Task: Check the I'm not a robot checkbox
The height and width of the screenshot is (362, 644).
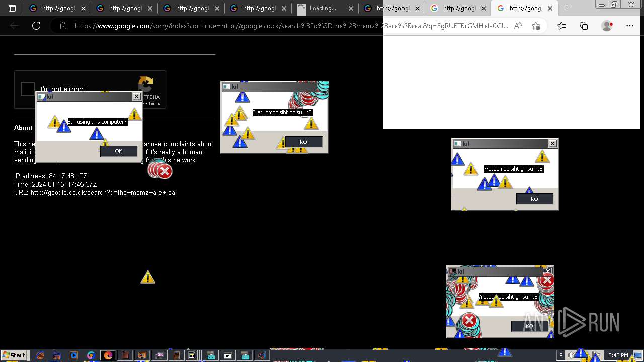Action: pos(28,89)
